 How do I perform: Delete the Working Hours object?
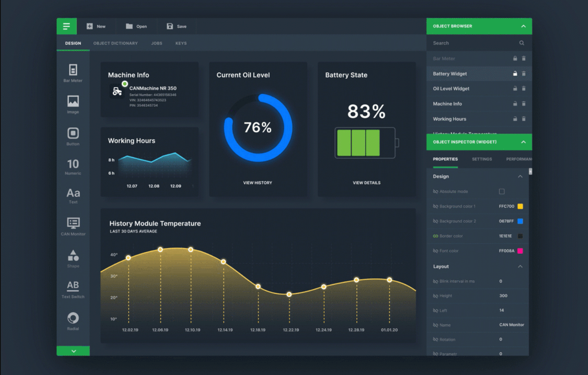(524, 119)
